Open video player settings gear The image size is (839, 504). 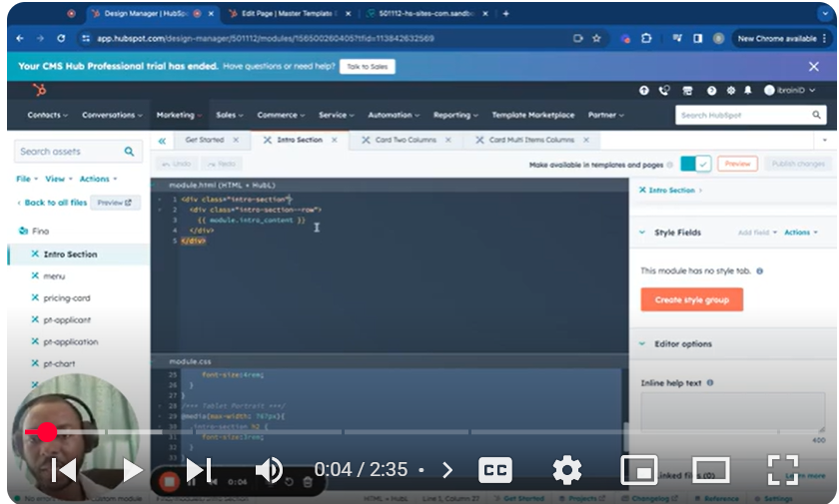point(567,470)
